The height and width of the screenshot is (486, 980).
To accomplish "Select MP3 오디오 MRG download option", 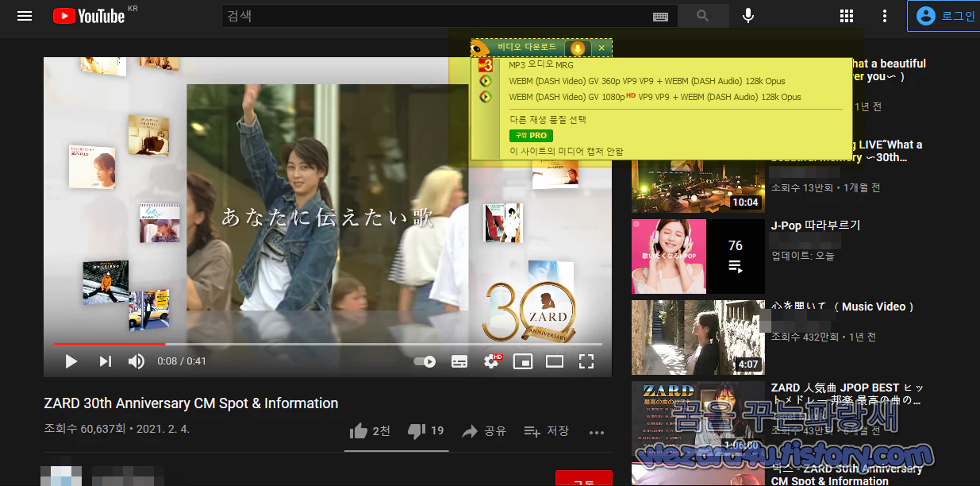I will coord(540,65).
